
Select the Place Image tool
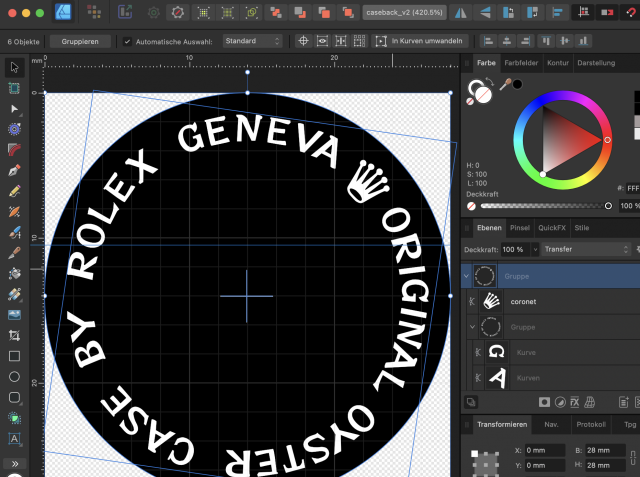pyautogui.click(x=14, y=315)
